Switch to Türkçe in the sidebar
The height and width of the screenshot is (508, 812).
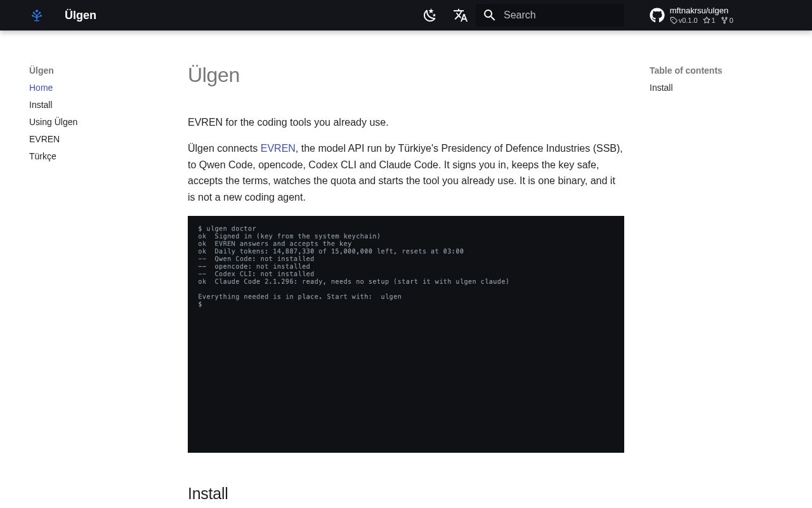point(43,156)
